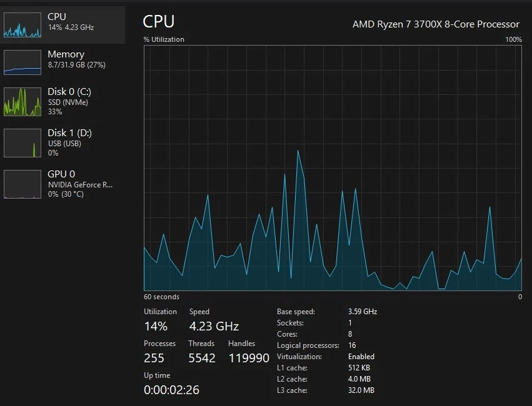
Task: Select the CPU graph thumbnail in sidebar
Action: click(x=23, y=26)
